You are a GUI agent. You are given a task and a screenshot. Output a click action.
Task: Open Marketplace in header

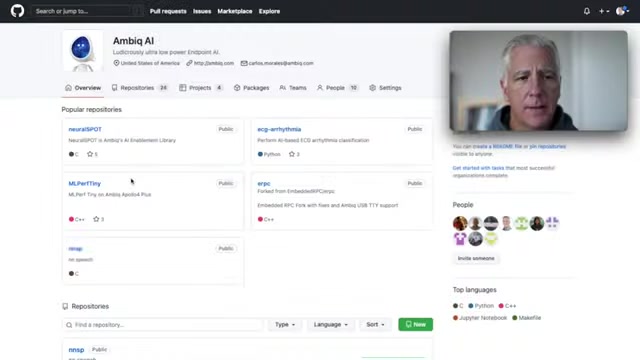(x=234, y=11)
